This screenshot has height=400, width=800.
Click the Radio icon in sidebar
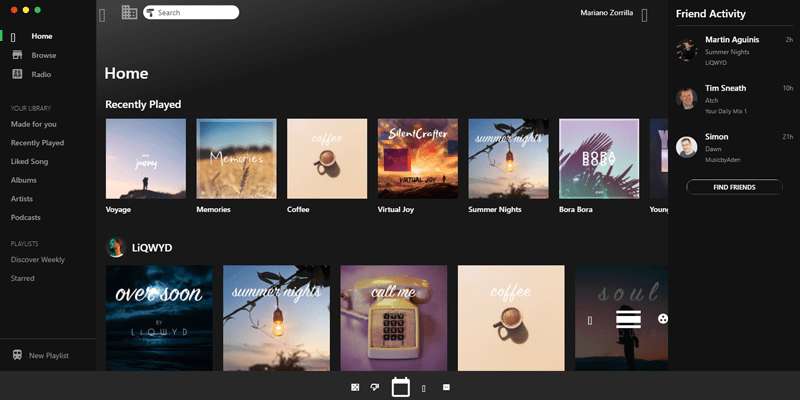17,74
